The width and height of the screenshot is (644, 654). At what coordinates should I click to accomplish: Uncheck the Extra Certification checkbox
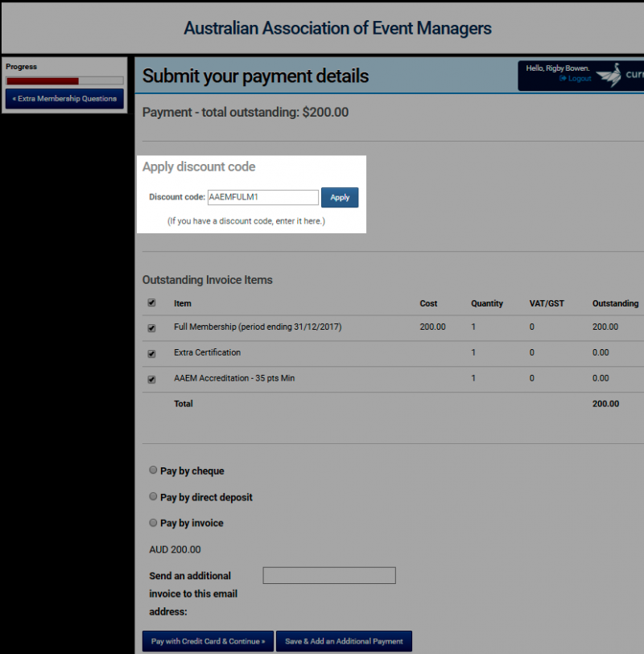coord(152,354)
